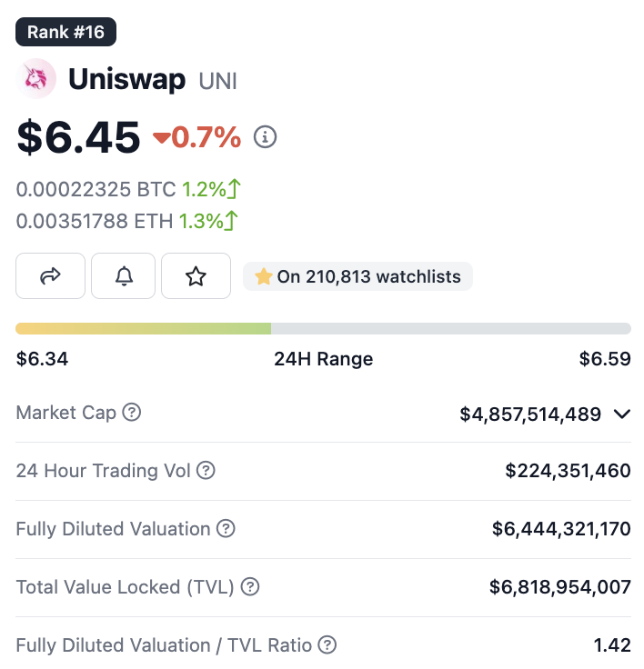Click the Fully Diluted Valuation help icon
644x669 pixels.
[x=226, y=529]
